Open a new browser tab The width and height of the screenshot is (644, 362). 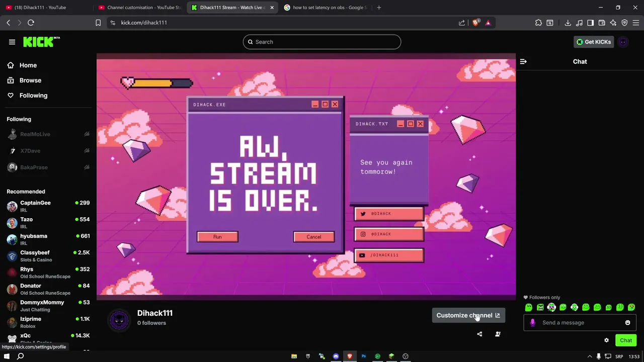[x=379, y=8]
